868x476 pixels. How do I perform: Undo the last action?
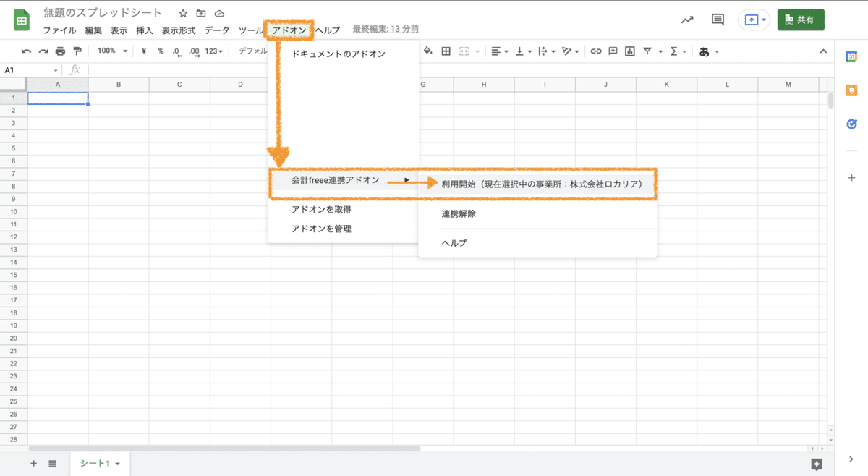click(27, 51)
